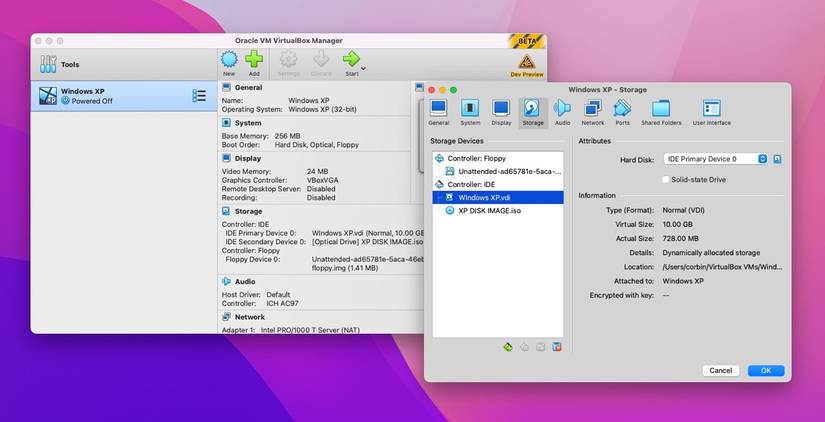825x422 pixels.
Task: Expand the Start button dropdown arrow
Action: click(x=364, y=68)
